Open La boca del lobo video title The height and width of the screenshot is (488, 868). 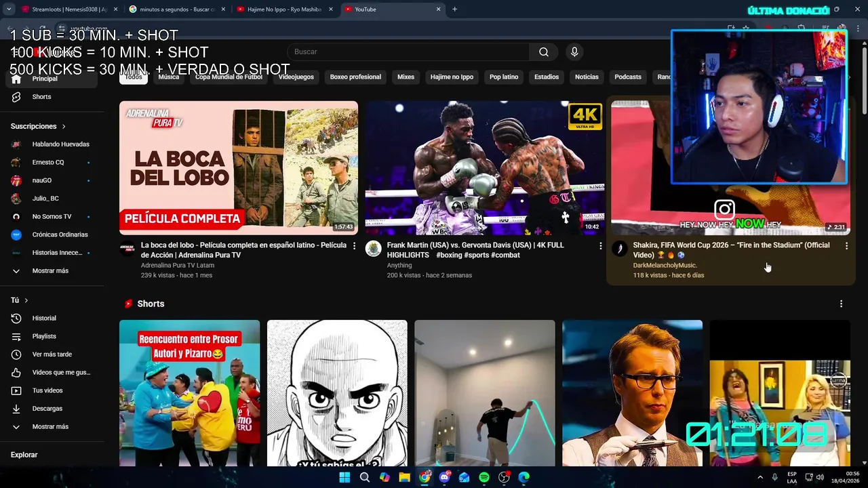(243, 250)
